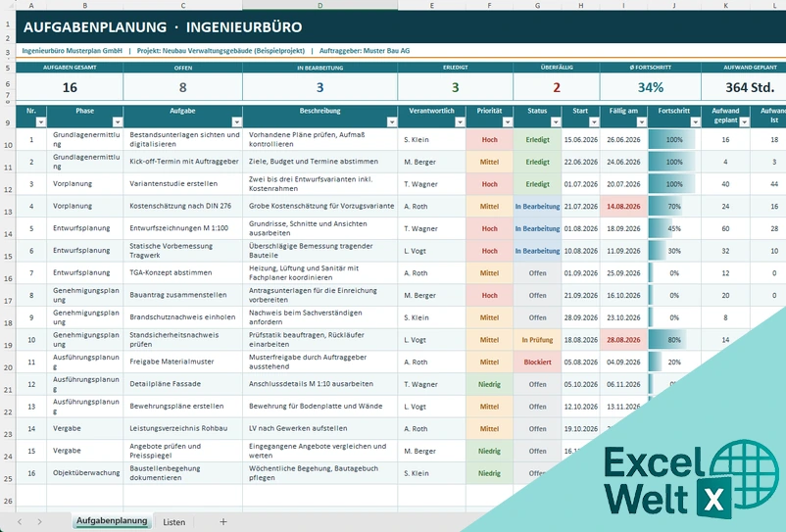Add a new sheet with plus icon
The image size is (786, 532).
(223, 521)
